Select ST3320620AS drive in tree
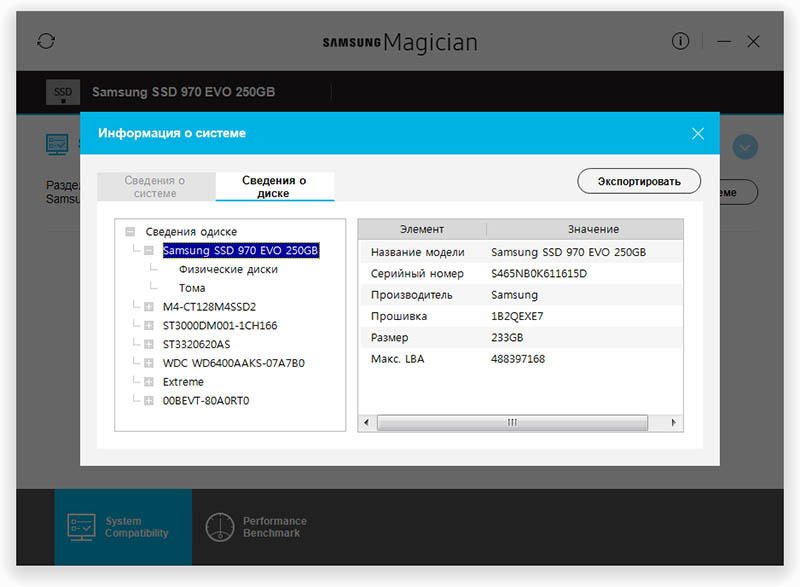 196,344
